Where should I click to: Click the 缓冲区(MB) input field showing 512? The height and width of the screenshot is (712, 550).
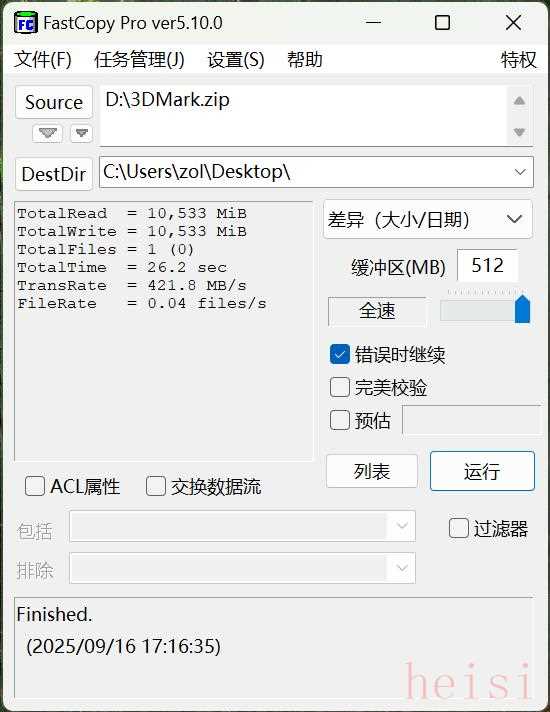coord(487,266)
